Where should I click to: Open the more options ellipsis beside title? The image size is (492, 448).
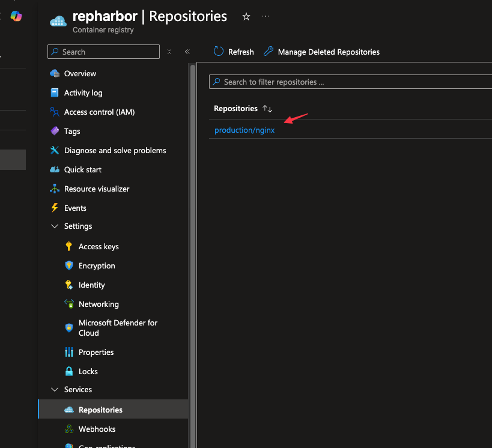pos(266,16)
